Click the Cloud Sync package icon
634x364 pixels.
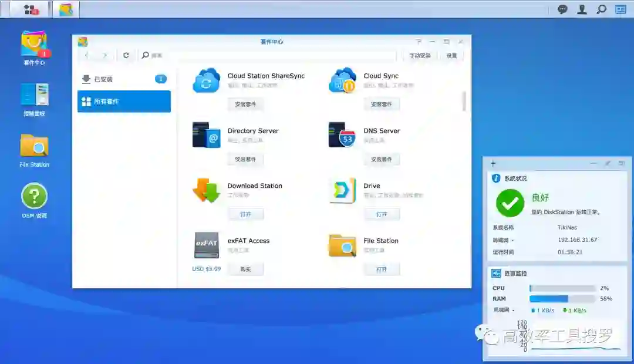coord(342,80)
